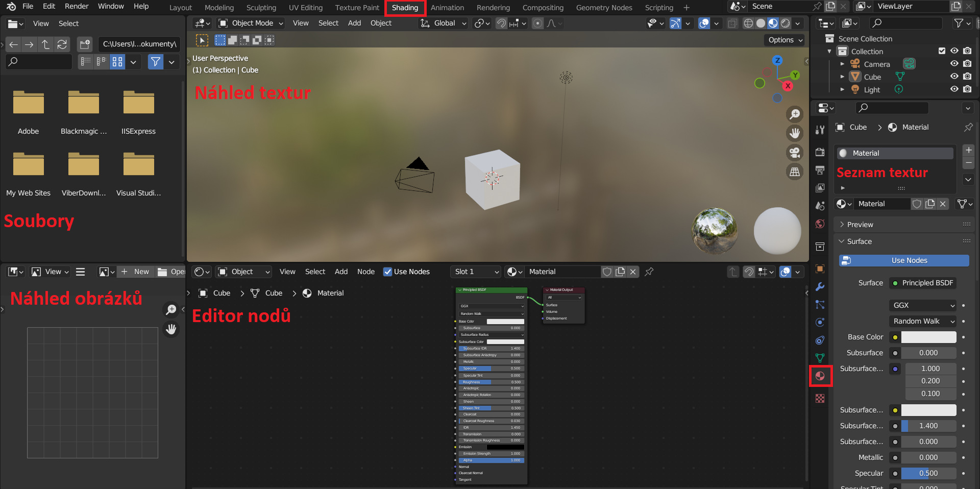Viewport: 980px width, 489px height.
Task: Open the Output properties tab
Action: [x=820, y=170]
